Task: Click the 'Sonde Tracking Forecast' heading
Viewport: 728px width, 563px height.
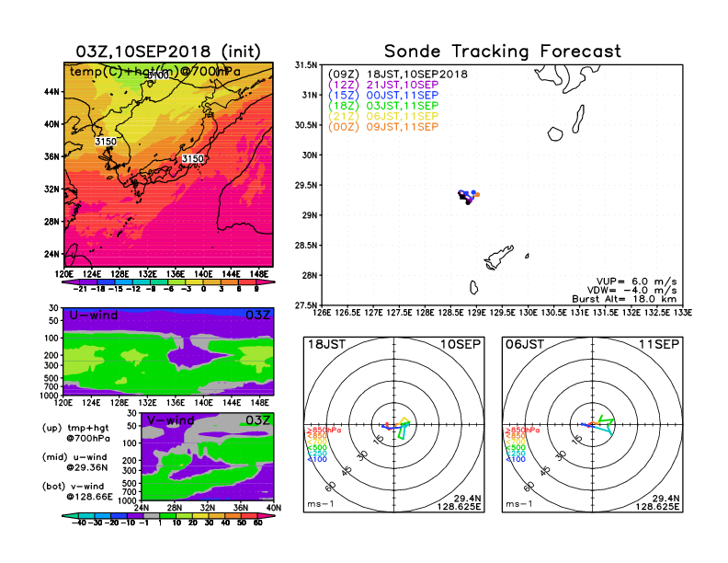Action: tap(503, 52)
